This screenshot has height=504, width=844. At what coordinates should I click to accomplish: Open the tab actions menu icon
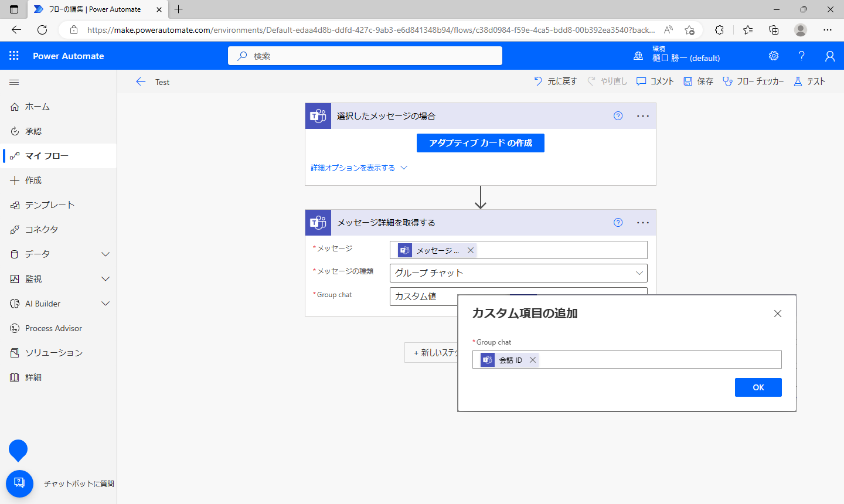[14, 9]
